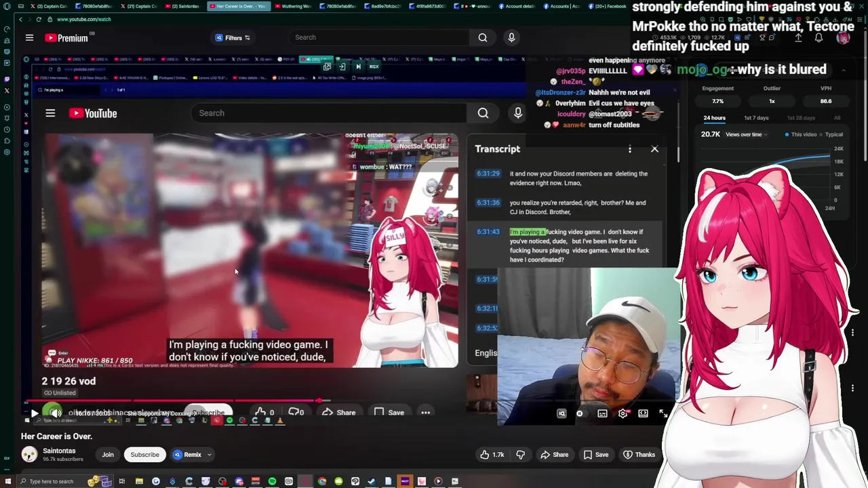Toggle the 'Typical' chart legend

coord(831,134)
